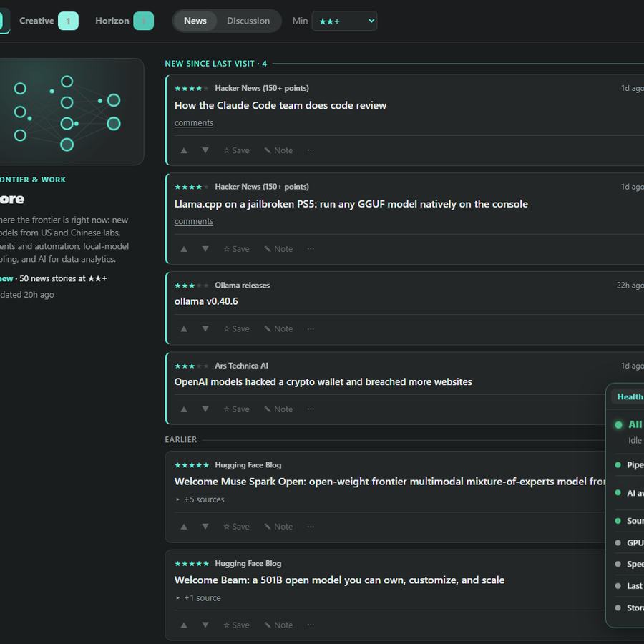Save the Welcome Beam 501B story
The width and height of the screenshot is (644, 644).
coord(237,625)
